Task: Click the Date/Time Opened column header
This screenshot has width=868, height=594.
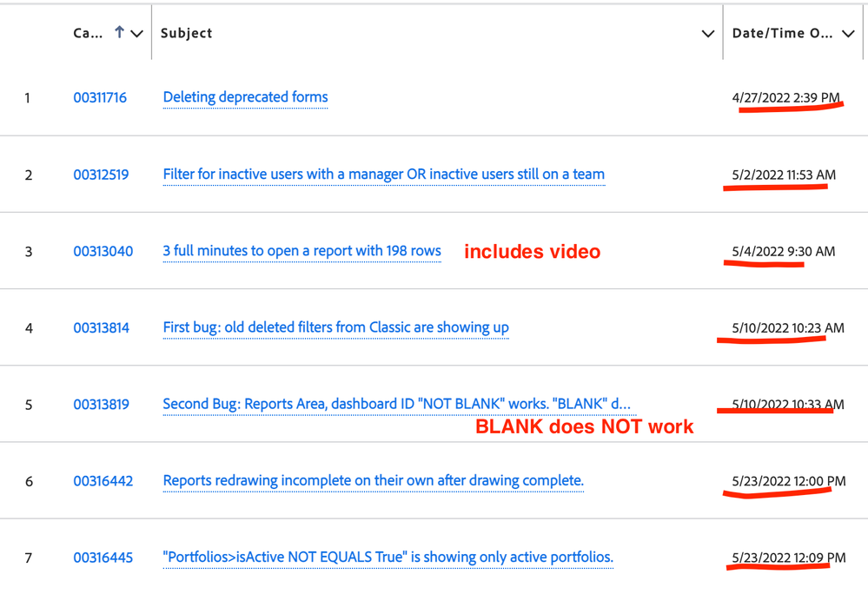Action: click(x=782, y=33)
